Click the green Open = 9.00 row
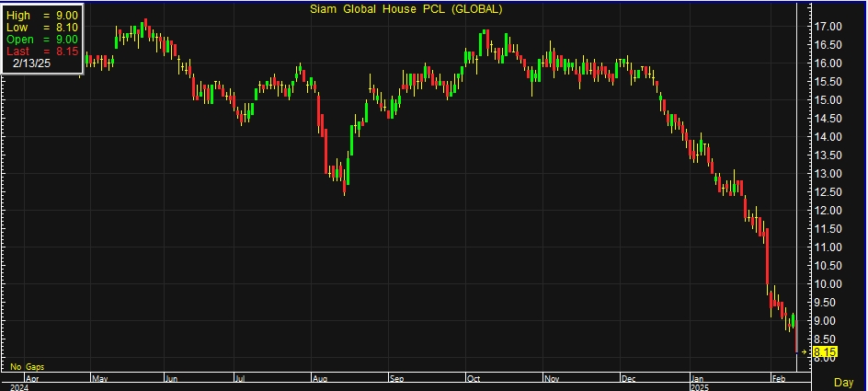Image resolution: width=868 pixels, height=391 pixels. coord(41,40)
